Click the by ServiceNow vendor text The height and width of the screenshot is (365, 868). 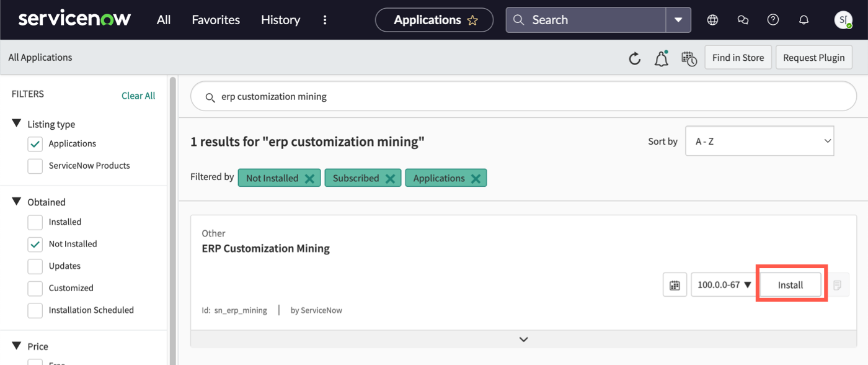pos(316,310)
